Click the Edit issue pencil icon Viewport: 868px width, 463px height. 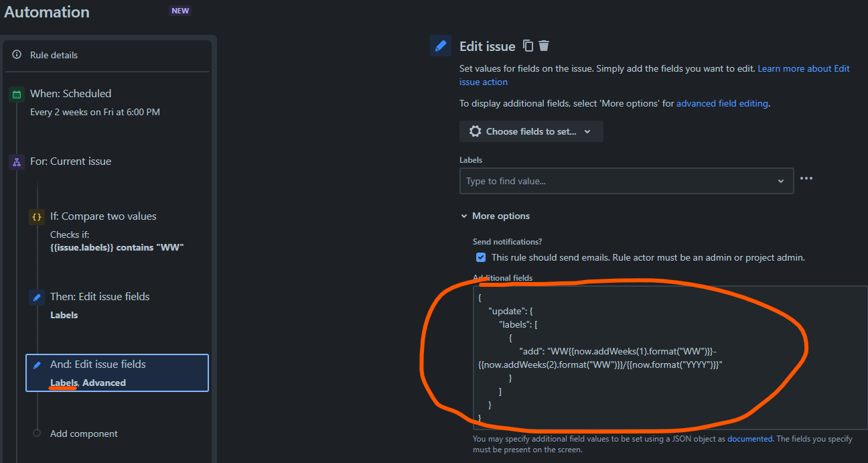(440, 46)
